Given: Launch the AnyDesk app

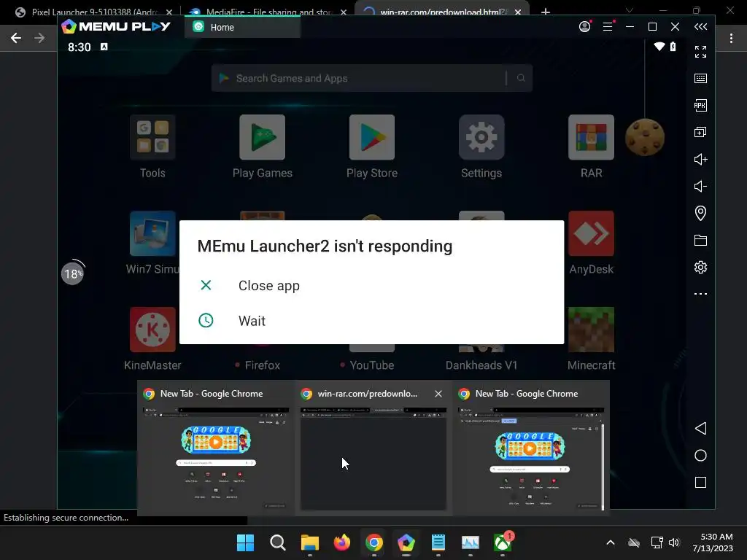Looking at the screenshot, I should tap(591, 233).
